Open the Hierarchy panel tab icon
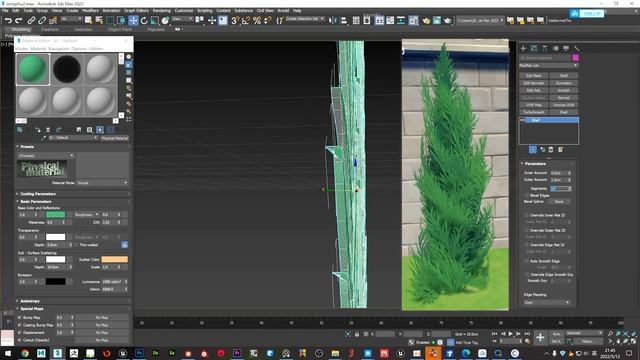 (x=544, y=48)
